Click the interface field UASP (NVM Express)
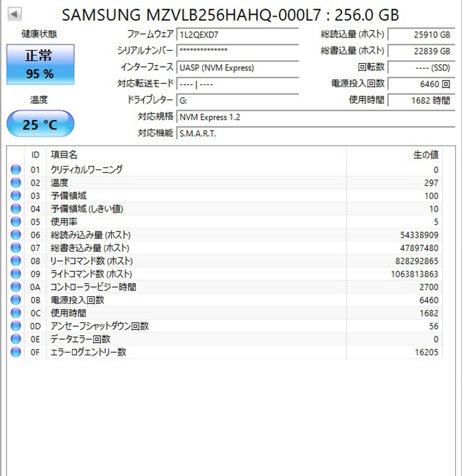 pos(237,67)
